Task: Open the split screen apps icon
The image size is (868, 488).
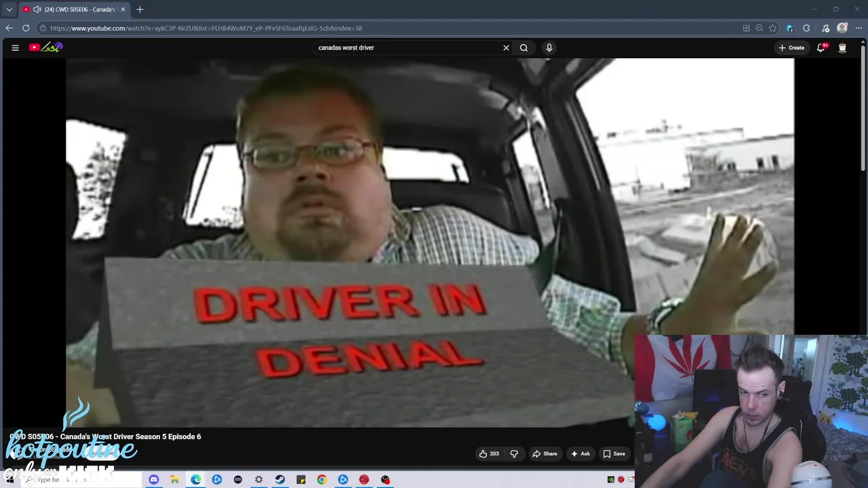Action: [747, 28]
